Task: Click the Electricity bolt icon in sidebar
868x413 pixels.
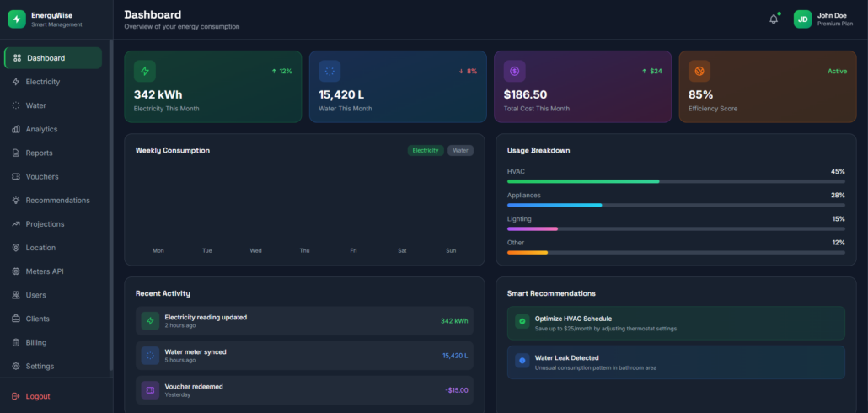Action: tap(16, 82)
